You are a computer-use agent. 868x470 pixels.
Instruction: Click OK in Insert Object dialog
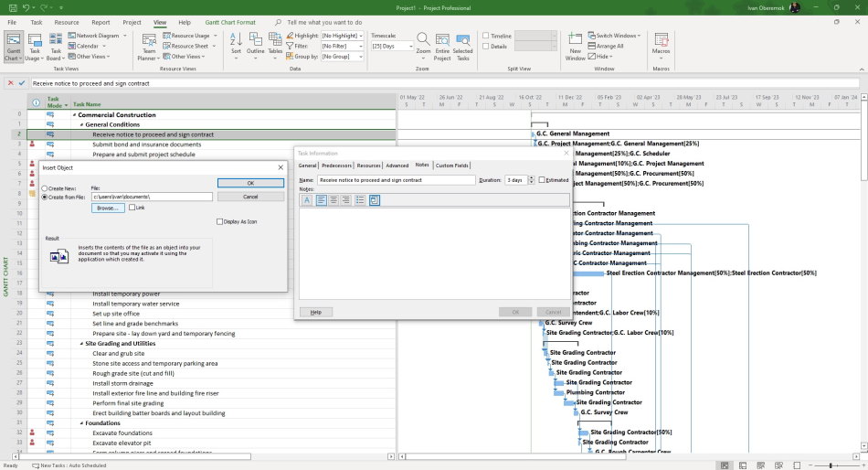click(x=250, y=183)
